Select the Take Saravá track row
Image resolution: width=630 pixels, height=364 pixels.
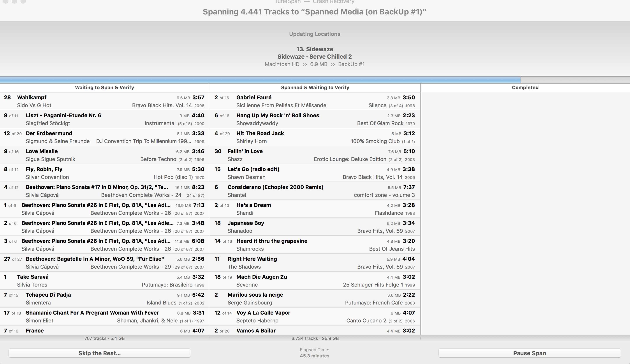point(104,281)
